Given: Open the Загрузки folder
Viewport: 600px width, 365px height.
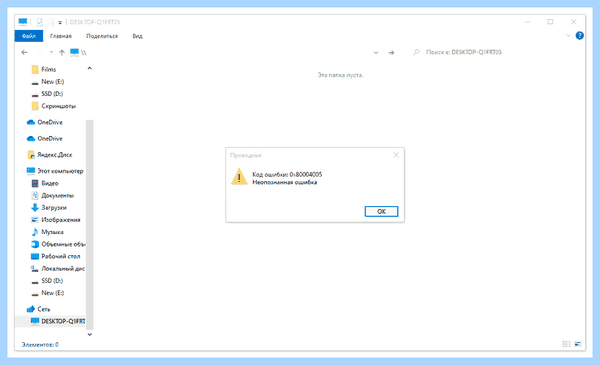Looking at the screenshot, I should [x=54, y=208].
